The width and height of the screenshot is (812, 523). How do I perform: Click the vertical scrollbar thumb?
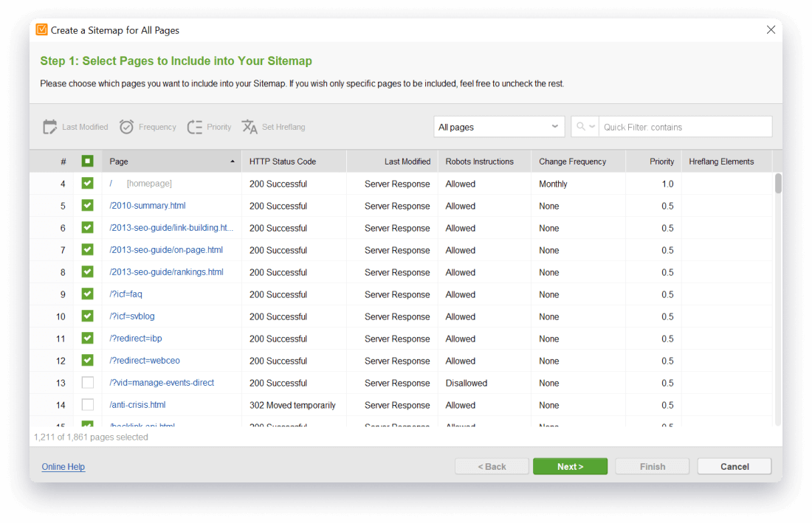click(778, 184)
